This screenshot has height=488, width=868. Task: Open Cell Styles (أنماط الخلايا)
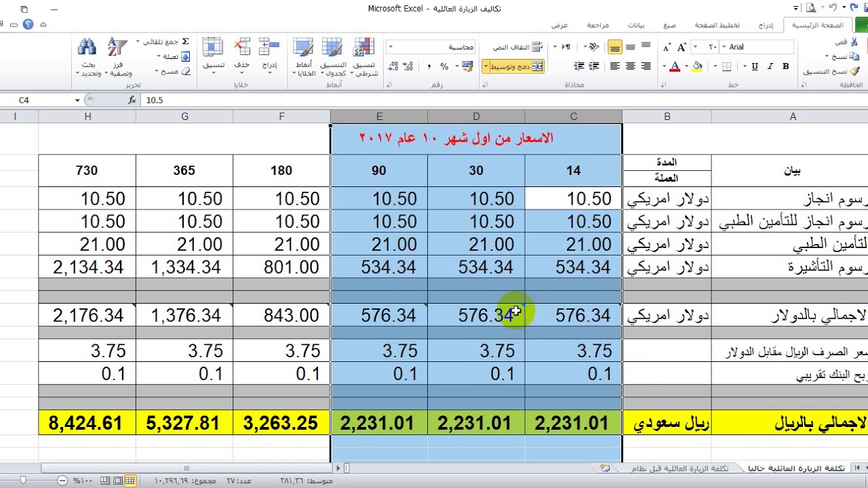(302, 56)
